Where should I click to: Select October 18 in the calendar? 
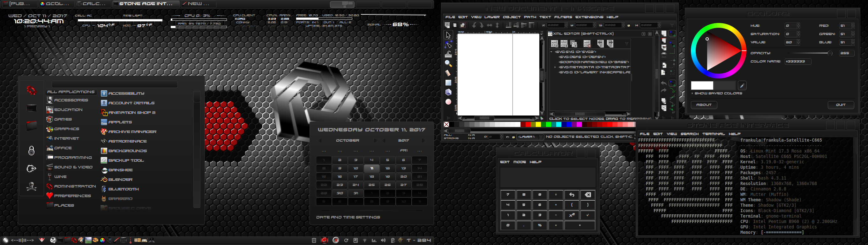[x=372, y=177]
